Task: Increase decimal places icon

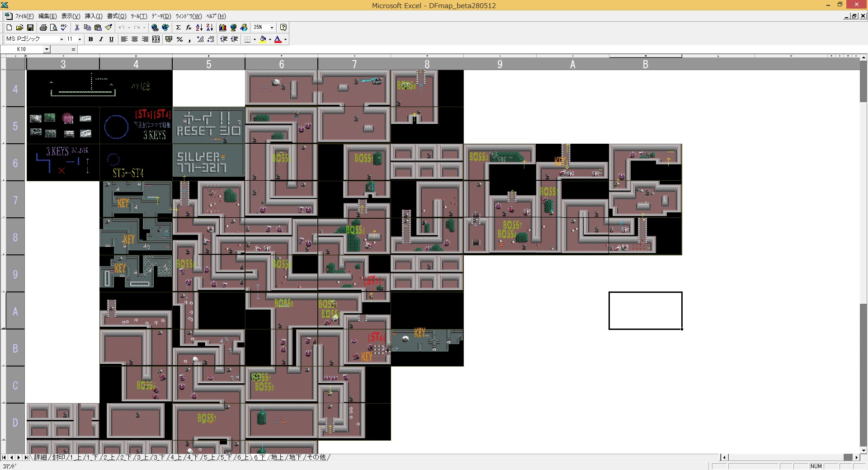Action: (x=200, y=39)
